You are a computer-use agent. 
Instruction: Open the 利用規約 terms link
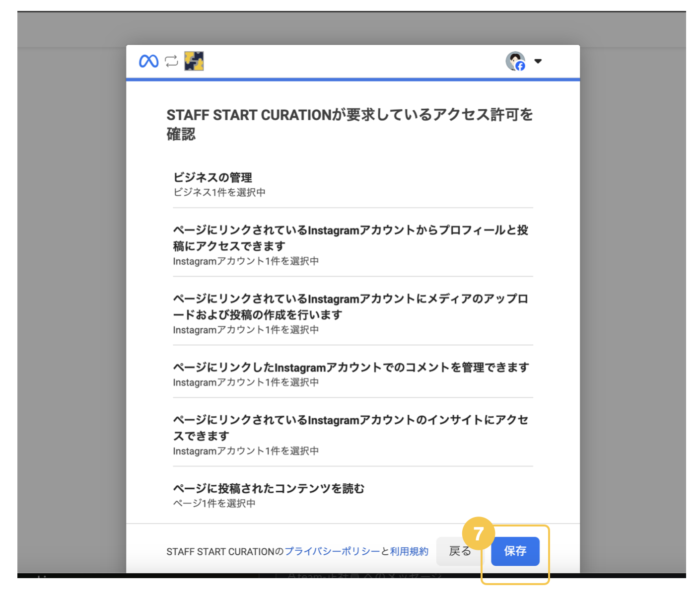409,551
